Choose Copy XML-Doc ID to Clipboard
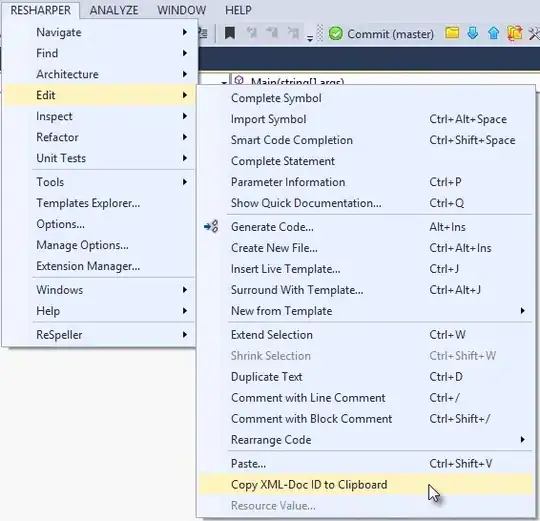Image resolution: width=540 pixels, height=521 pixels. coord(366,484)
